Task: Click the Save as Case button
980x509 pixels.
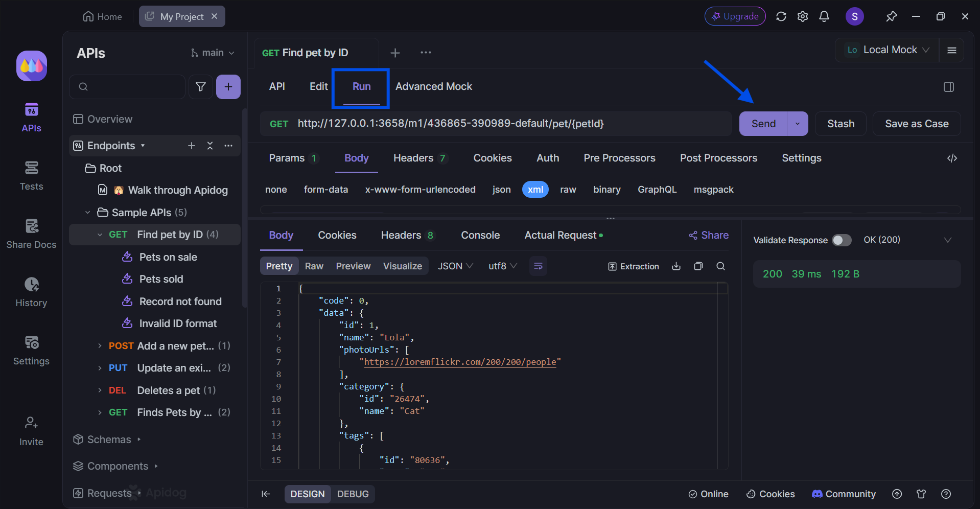Action: coord(917,124)
